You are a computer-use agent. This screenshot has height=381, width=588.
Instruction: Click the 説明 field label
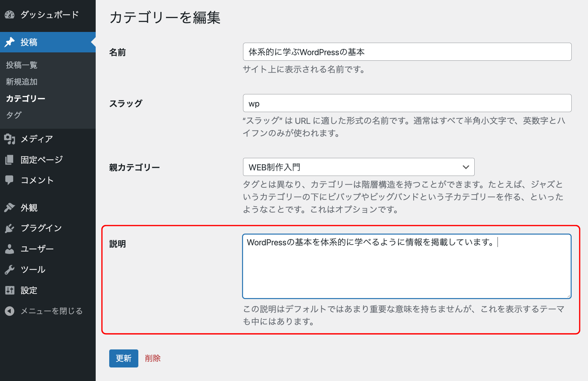(118, 244)
